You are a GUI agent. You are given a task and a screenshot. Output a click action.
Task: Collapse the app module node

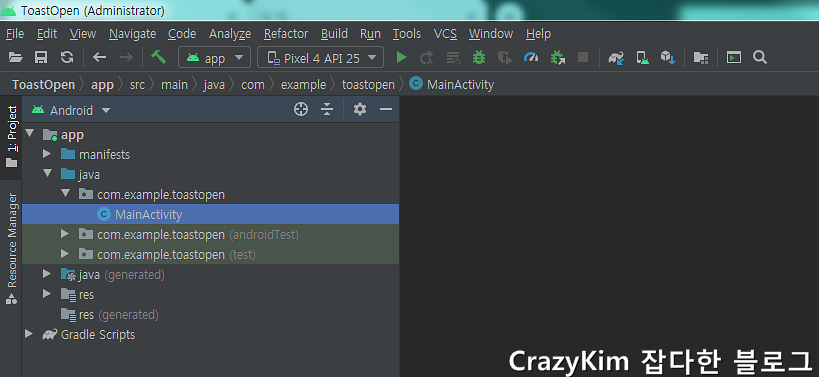(30, 134)
